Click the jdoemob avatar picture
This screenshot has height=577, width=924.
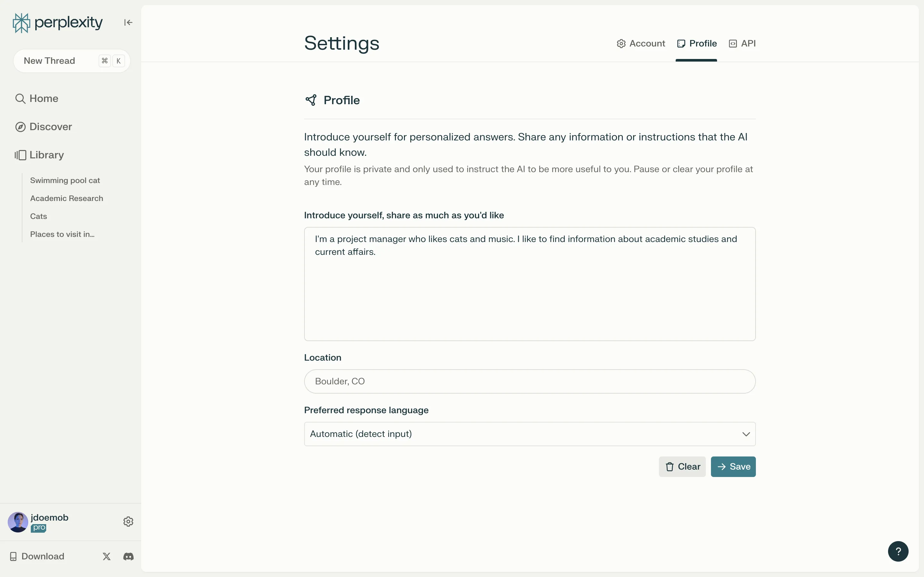click(x=18, y=522)
